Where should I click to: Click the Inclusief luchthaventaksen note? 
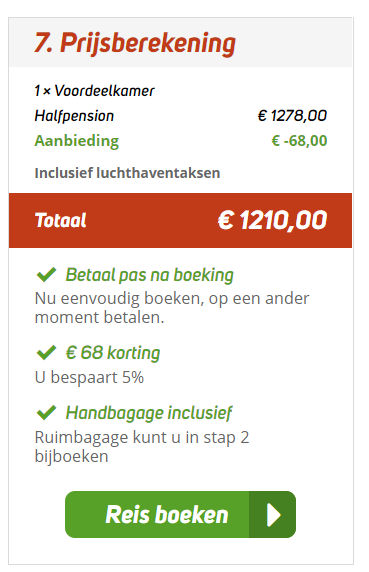[x=127, y=173]
